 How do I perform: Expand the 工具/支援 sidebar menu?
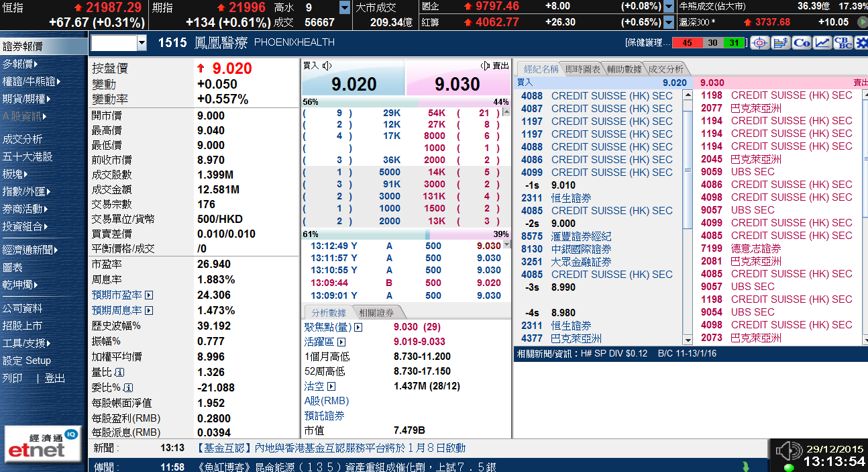tap(25, 343)
